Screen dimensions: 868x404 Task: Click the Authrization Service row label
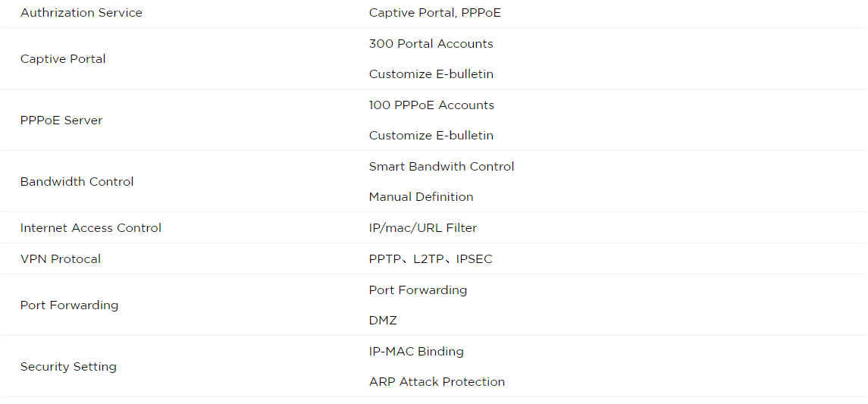[81, 13]
